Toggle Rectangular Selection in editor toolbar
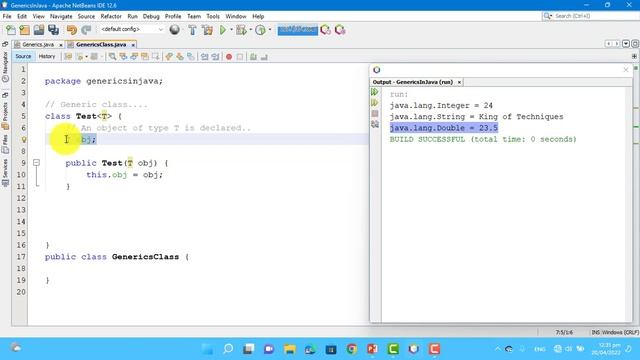This screenshot has width=640, height=360. tap(156, 57)
